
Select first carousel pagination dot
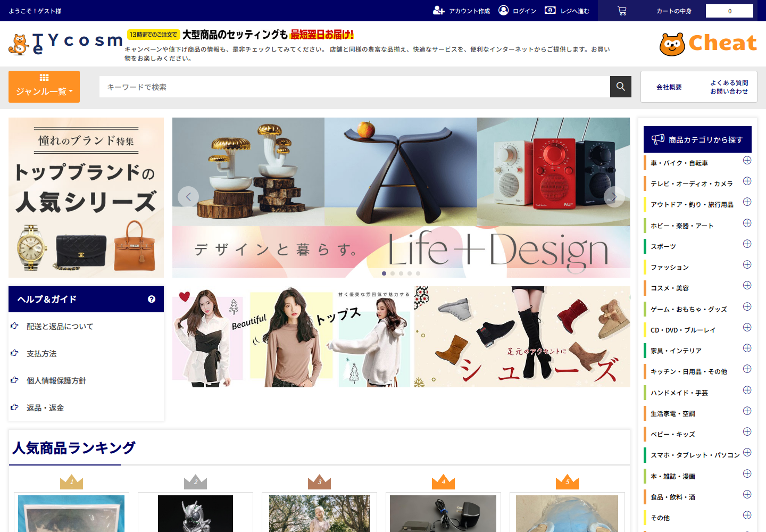pos(384,273)
